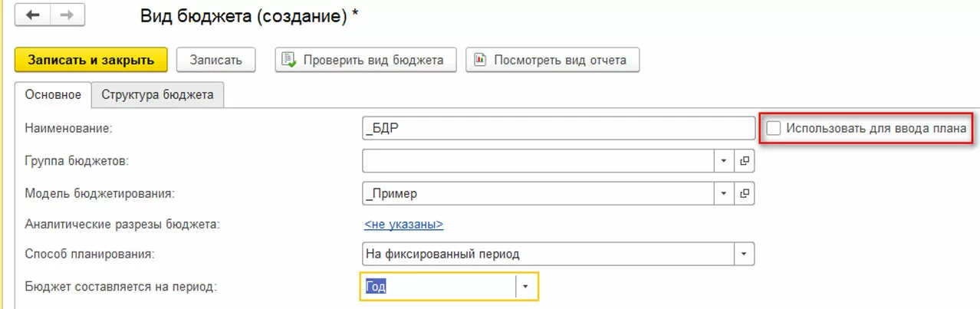Click the open icon beside Модель бюджетирования
This screenshot has width=980, height=309.
click(x=743, y=192)
